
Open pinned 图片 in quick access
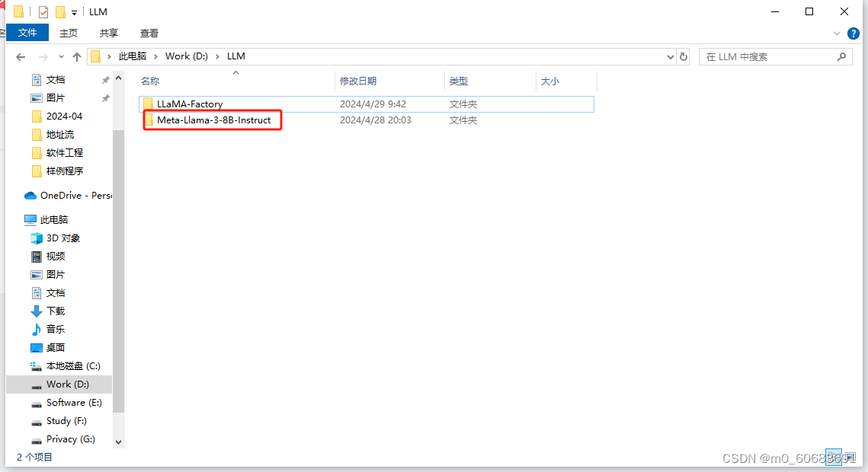pyautogui.click(x=56, y=98)
